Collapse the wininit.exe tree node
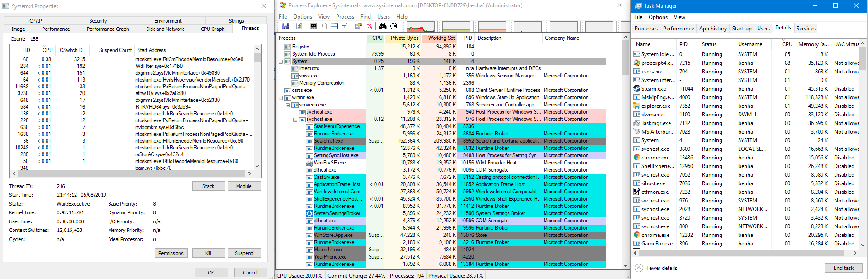The width and height of the screenshot is (868, 279). [280, 97]
